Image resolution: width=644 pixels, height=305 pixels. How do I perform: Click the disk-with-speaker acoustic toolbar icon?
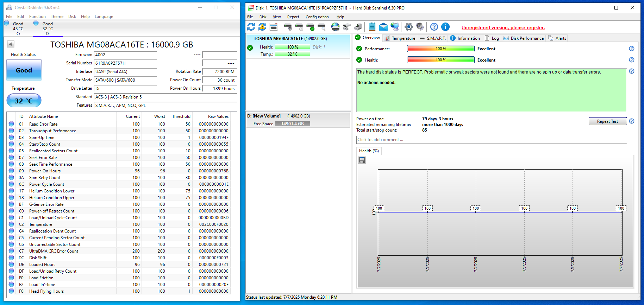(x=288, y=27)
